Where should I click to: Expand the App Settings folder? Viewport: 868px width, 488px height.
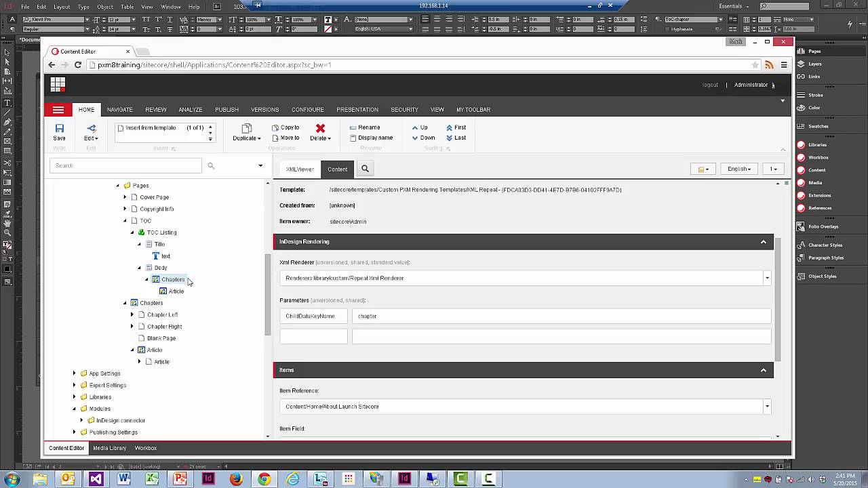pos(75,373)
